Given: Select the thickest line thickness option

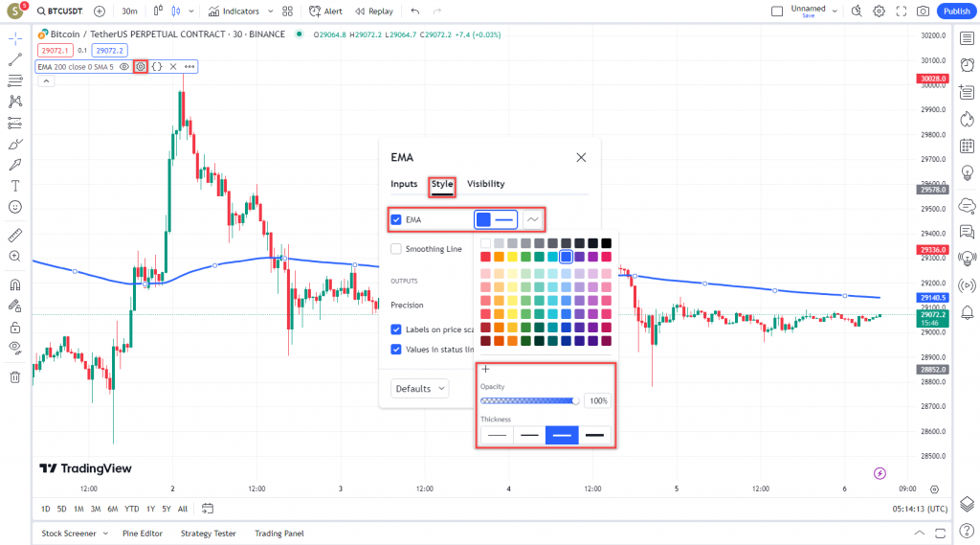Looking at the screenshot, I should (595, 435).
